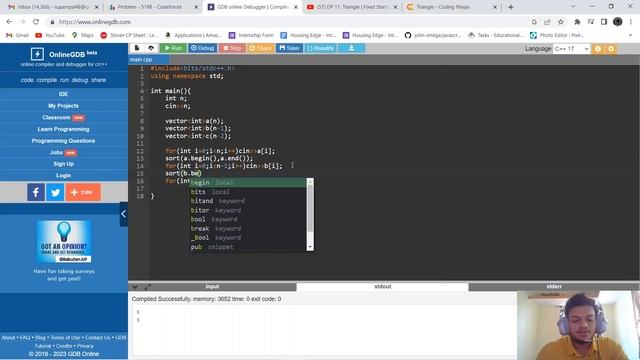The image size is (640, 360).
Task: Click Login in the sidebar
Action: click(63, 176)
